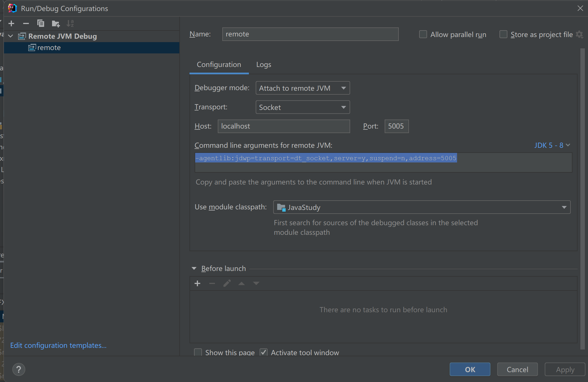This screenshot has height=382, width=588.
Task: Click the command line arguments text area
Action: (x=383, y=162)
